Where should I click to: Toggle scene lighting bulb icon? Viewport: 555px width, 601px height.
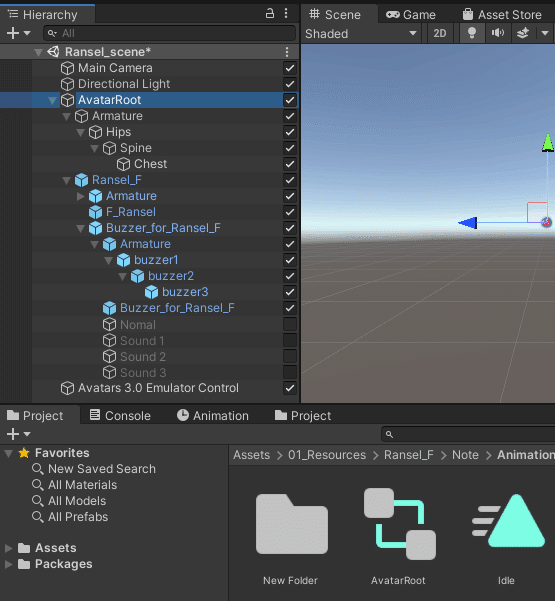click(x=472, y=33)
